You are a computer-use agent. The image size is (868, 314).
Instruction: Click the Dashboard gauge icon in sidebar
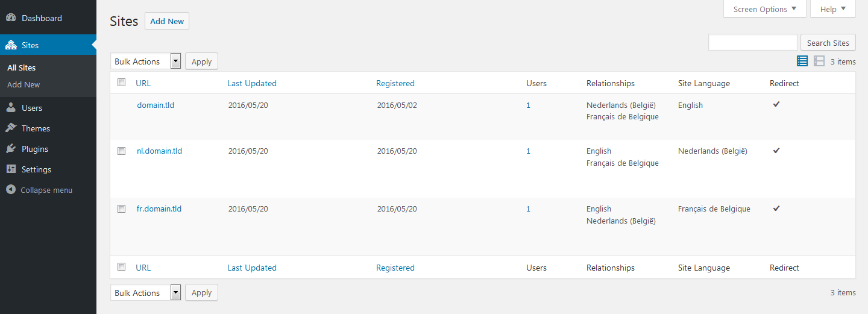click(11, 18)
